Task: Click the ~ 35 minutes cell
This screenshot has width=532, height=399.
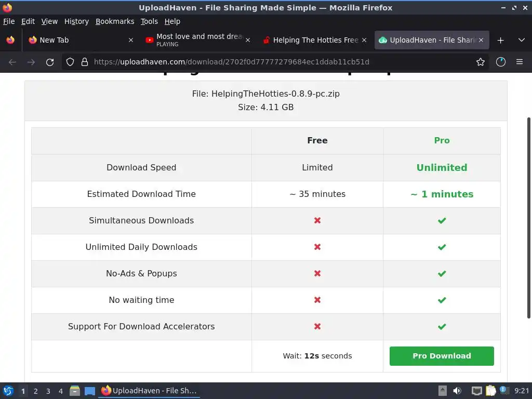Action: pos(317,194)
